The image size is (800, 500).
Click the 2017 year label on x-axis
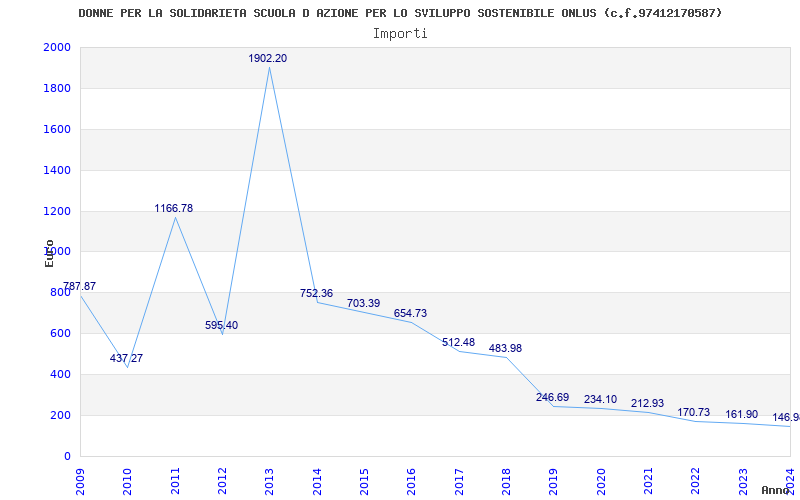pyautogui.click(x=459, y=481)
